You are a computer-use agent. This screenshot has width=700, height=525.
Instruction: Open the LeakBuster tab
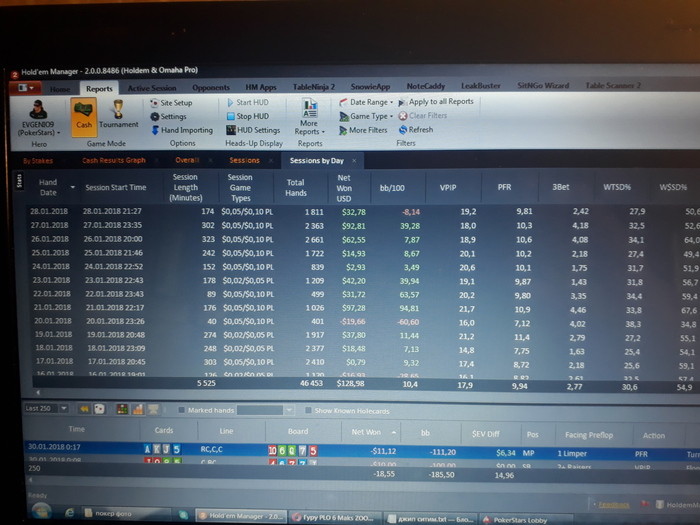(480, 85)
